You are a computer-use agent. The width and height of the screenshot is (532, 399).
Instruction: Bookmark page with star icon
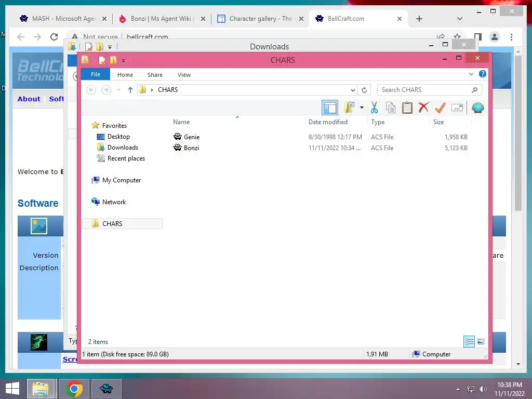point(457,36)
